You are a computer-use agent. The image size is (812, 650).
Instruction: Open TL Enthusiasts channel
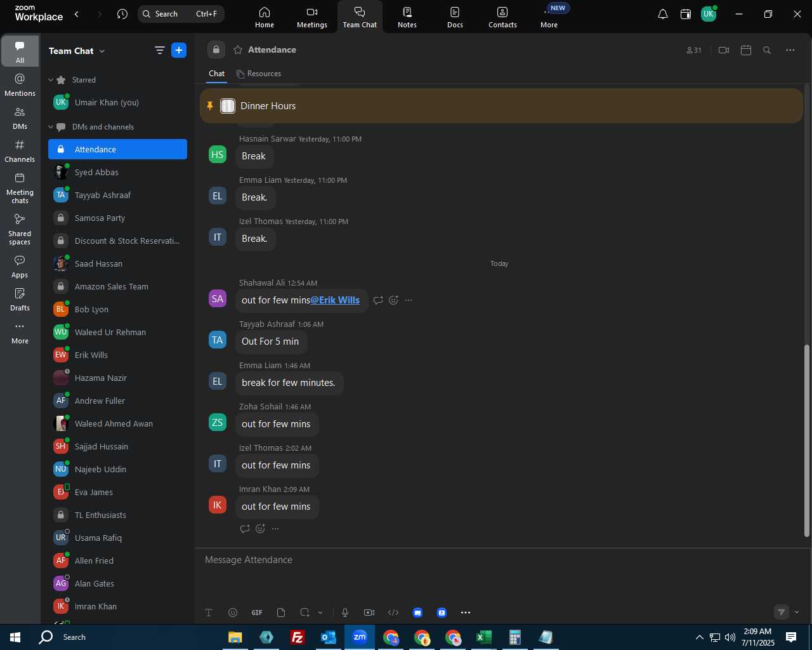tap(117, 515)
